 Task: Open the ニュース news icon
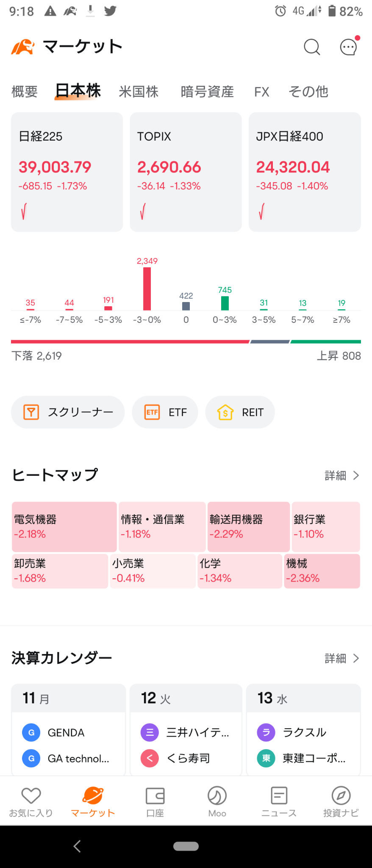279,796
